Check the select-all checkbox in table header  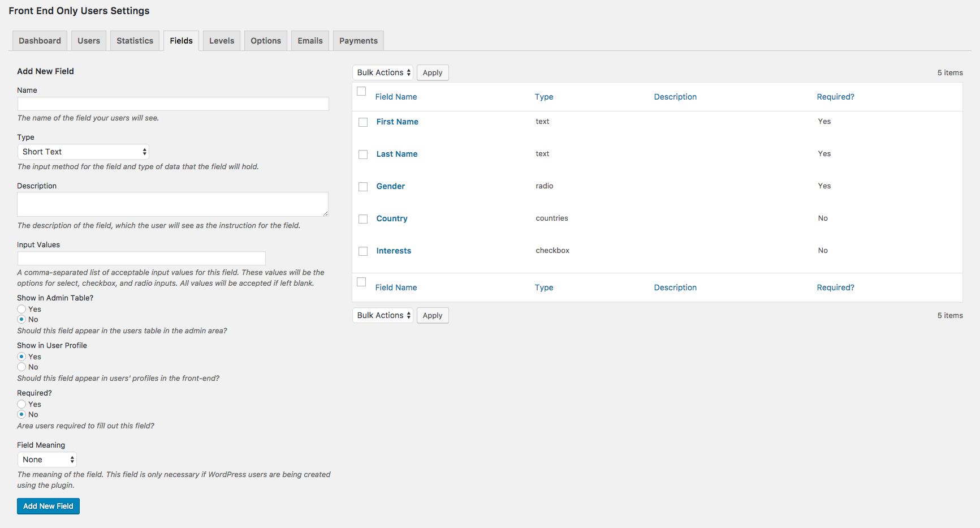361,91
